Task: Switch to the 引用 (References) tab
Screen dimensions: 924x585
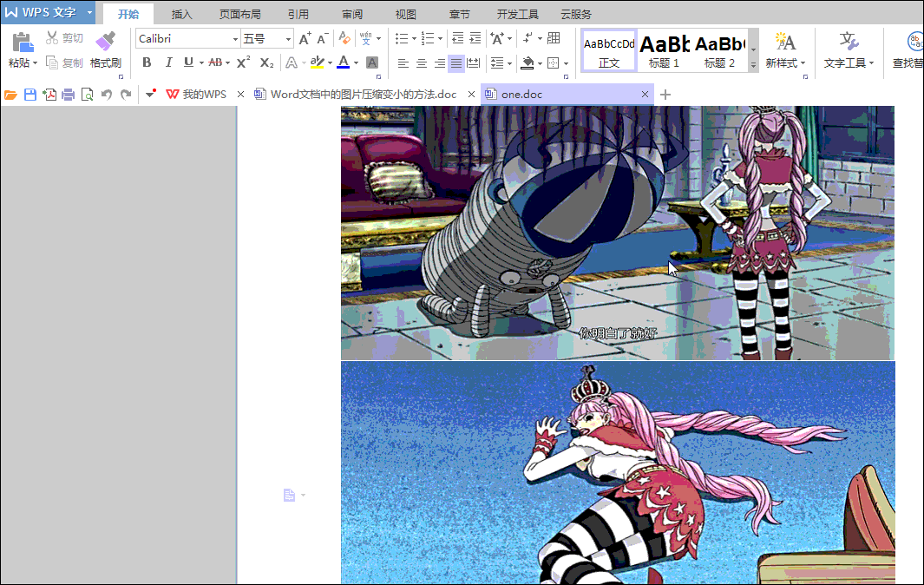Action: 298,14
